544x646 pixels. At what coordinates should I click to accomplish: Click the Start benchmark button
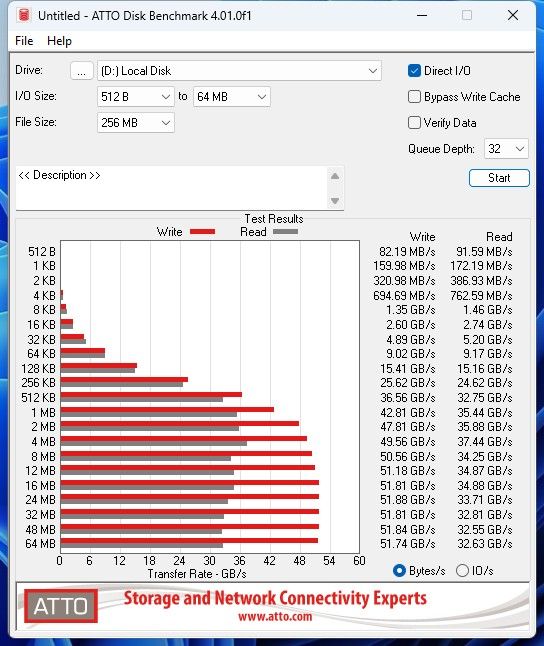click(x=499, y=178)
